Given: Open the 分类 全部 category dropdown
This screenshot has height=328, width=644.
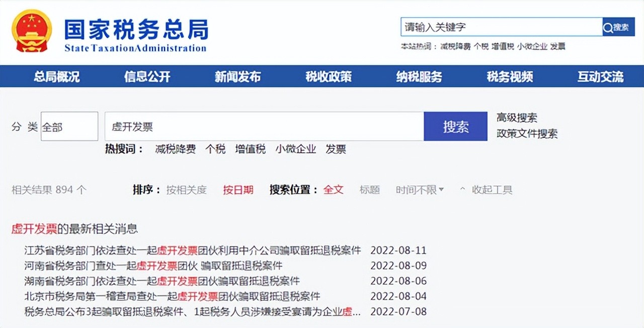Looking at the screenshot, I should tap(69, 126).
